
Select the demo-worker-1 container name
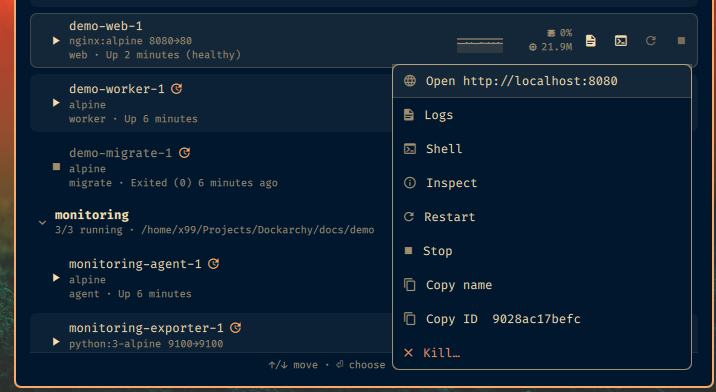tap(117, 89)
